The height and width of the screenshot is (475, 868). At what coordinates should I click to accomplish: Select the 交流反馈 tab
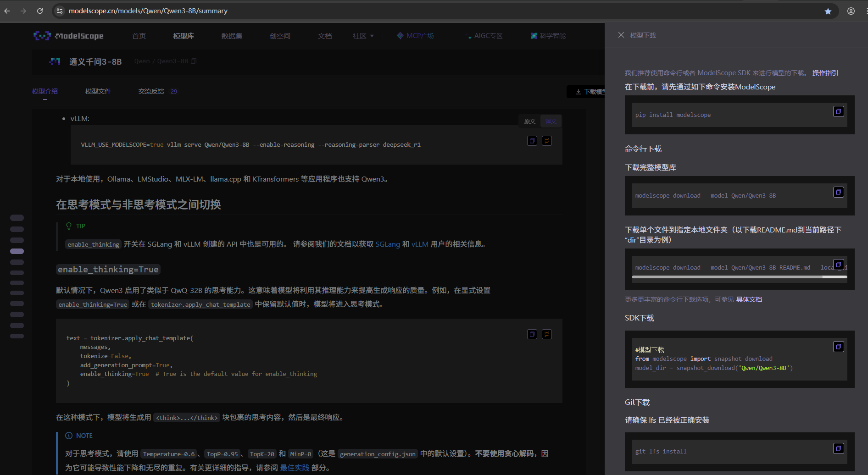tap(158, 91)
